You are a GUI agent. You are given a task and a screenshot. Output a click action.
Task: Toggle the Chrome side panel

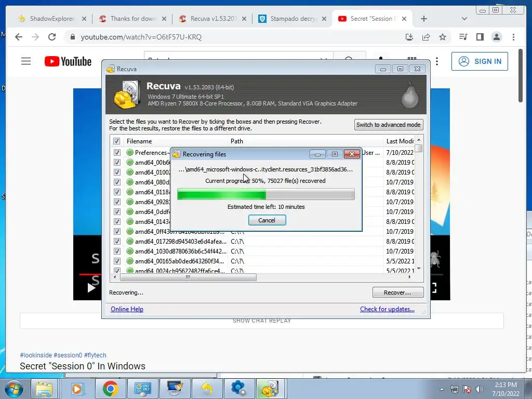pyautogui.click(x=480, y=37)
